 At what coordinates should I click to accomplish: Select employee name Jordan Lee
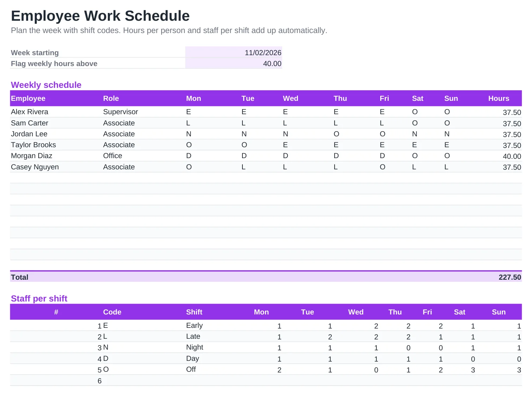pos(29,134)
